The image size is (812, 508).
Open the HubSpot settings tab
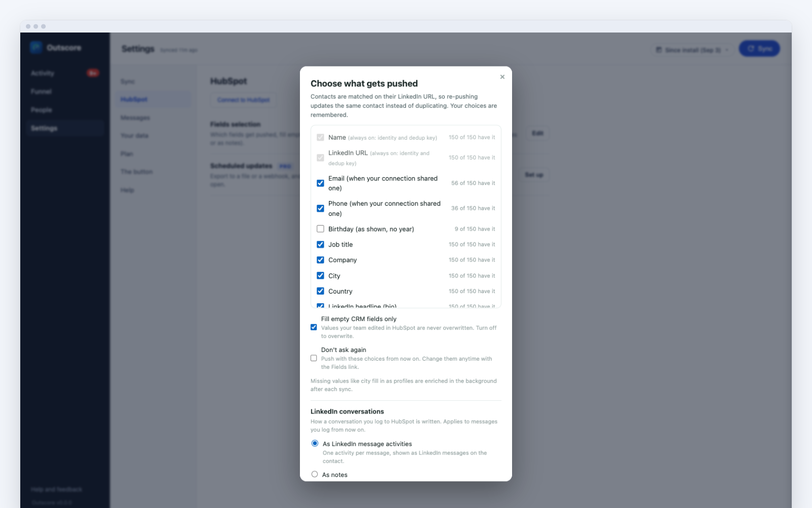pyautogui.click(x=153, y=100)
